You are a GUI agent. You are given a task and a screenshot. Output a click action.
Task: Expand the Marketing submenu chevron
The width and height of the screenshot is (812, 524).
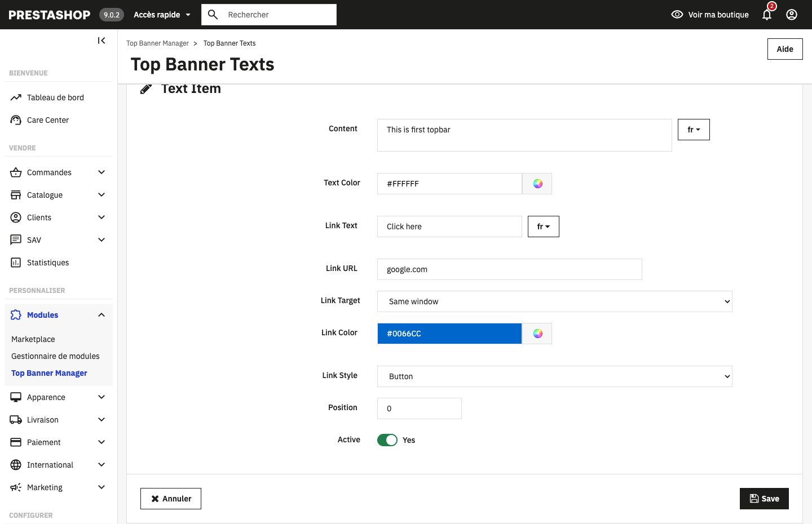coord(101,487)
